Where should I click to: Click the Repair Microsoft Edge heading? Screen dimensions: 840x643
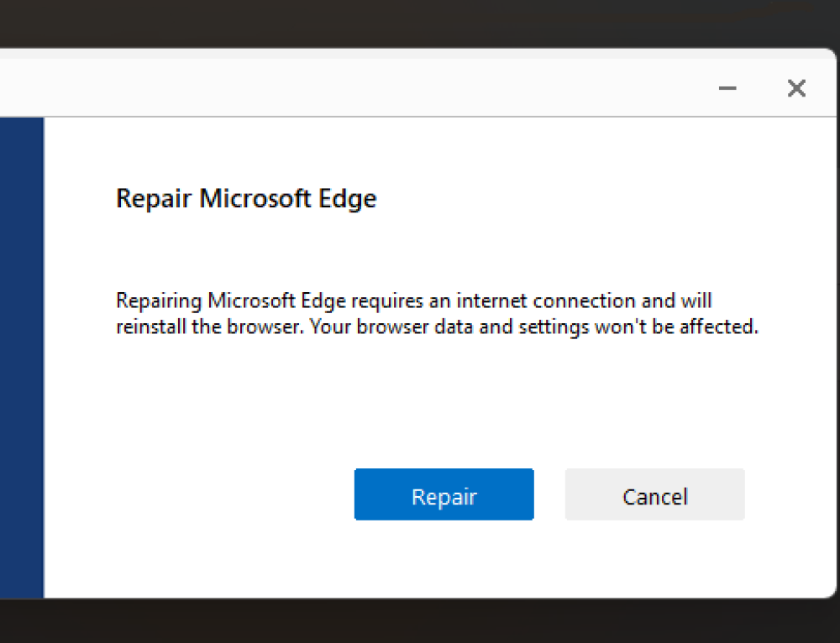point(245,198)
